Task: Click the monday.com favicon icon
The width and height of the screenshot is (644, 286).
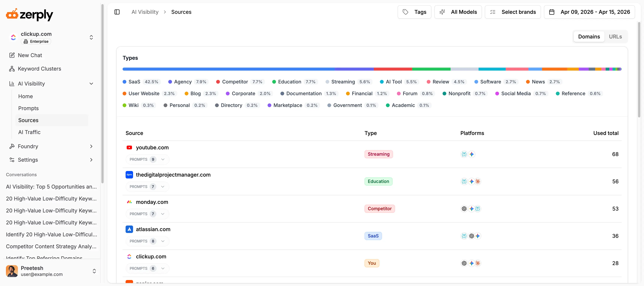Action: point(129,202)
